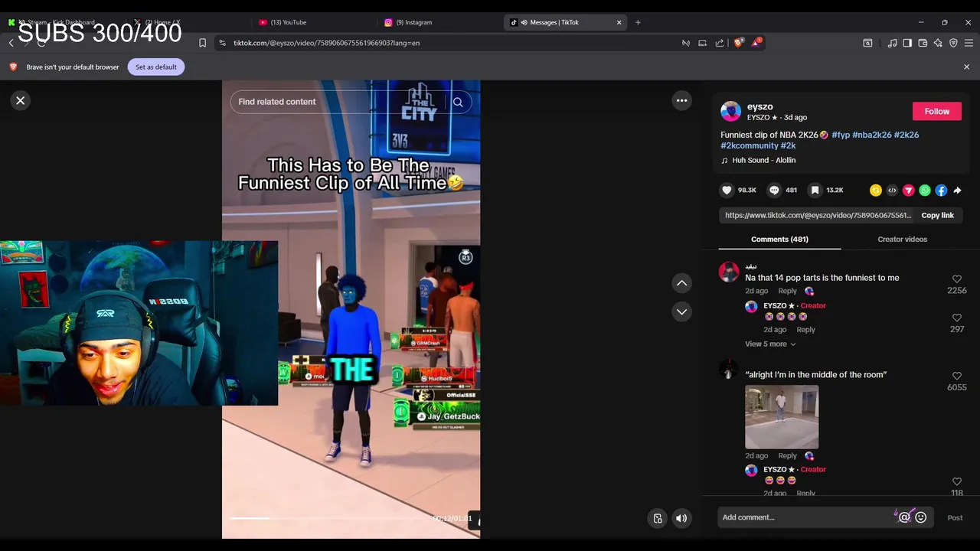Click the tiktok.com address bar URL

pyautogui.click(x=326, y=43)
